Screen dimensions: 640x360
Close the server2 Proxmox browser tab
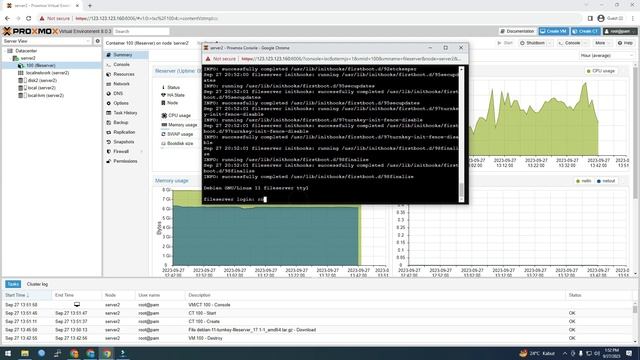click(77, 6)
